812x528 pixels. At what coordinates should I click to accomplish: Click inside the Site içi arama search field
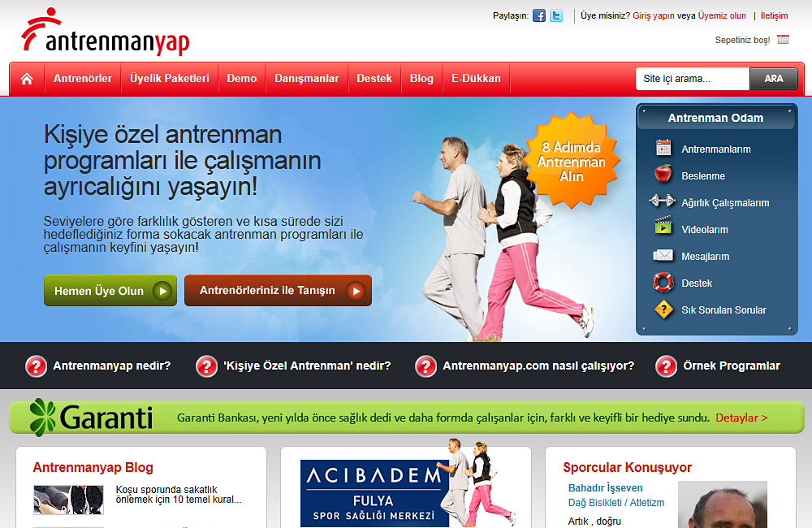693,79
